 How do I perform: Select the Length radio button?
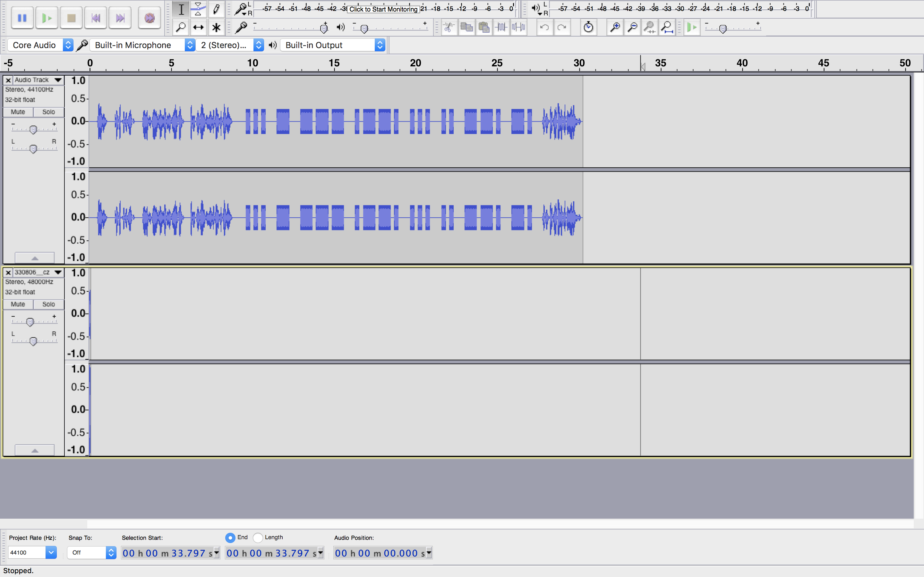pos(258,538)
